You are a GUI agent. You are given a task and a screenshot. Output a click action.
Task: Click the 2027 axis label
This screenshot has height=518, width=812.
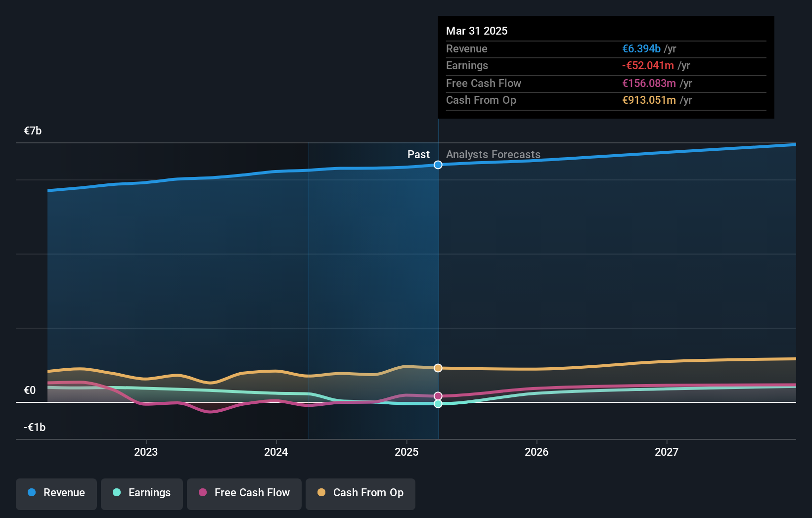point(667,452)
